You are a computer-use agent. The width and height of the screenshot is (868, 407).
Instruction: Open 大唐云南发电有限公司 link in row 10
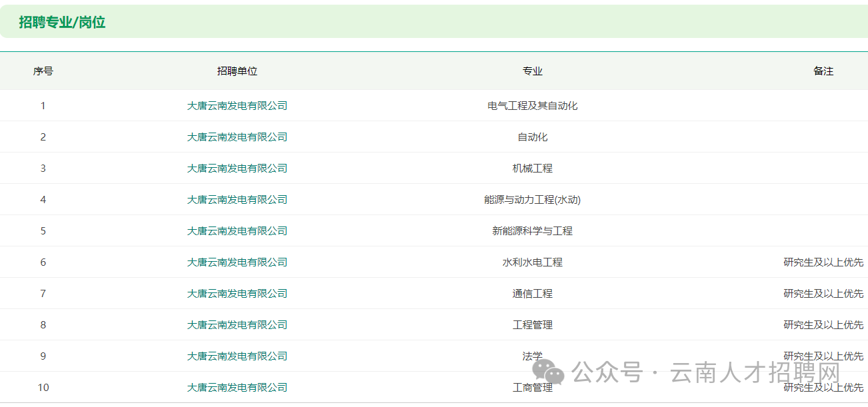point(237,387)
